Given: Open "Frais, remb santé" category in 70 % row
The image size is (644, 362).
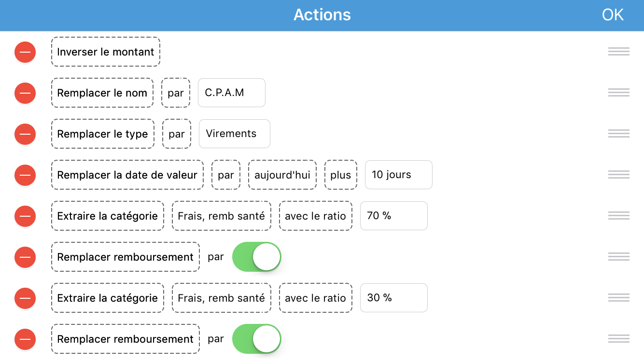Looking at the screenshot, I should 222,216.
